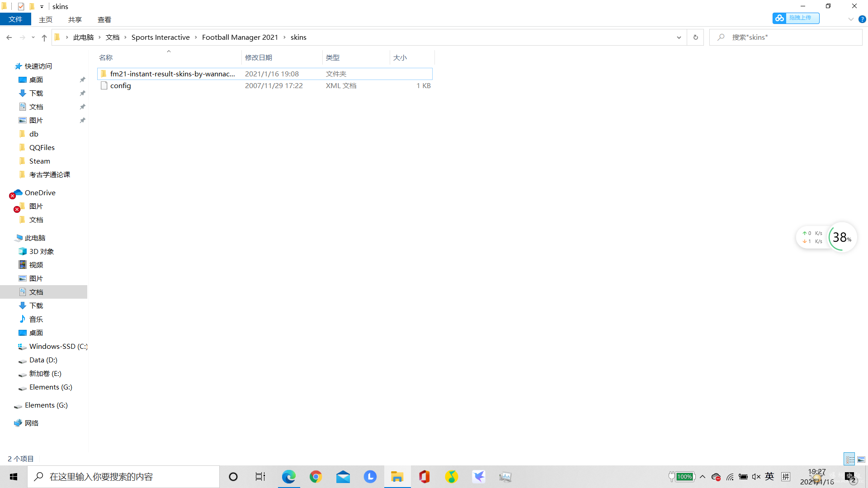Click Football Manager 2021 breadcrumb segment
The image size is (868, 488).
click(240, 38)
